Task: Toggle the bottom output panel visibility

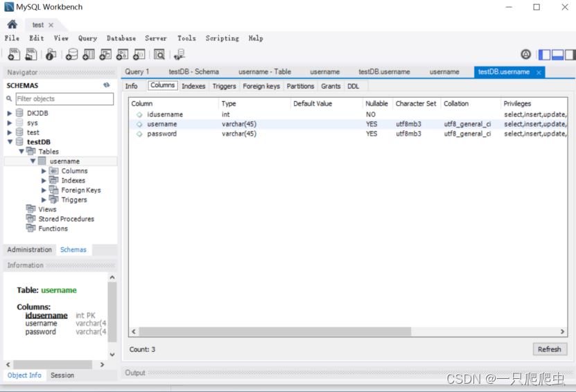Action: pyautogui.click(x=557, y=55)
